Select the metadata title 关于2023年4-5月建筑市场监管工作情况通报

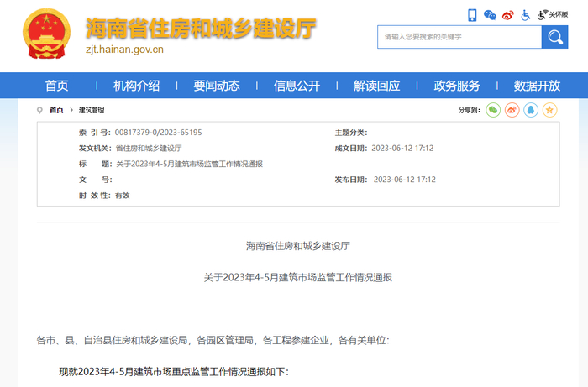click(189, 164)
